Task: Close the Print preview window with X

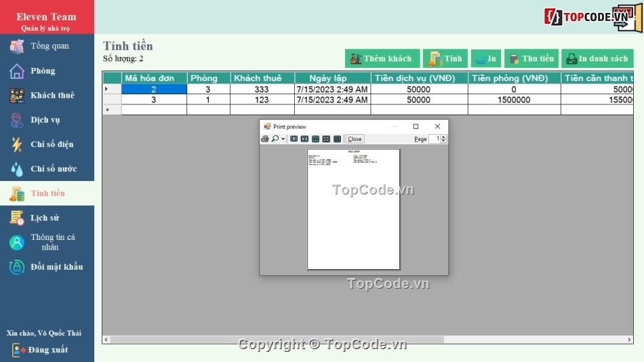Action: pyautogui.click(x=437, y=126)
